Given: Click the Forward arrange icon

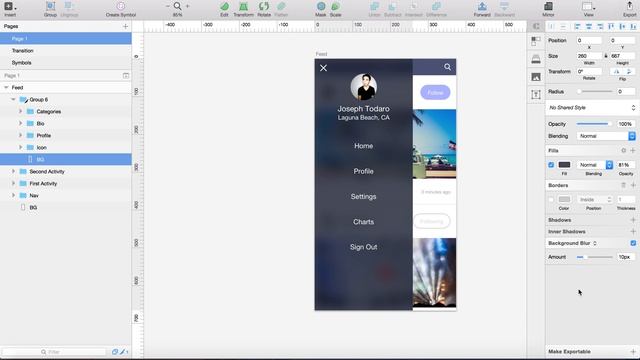Looking at the screenshot, I should coord(482,7).
